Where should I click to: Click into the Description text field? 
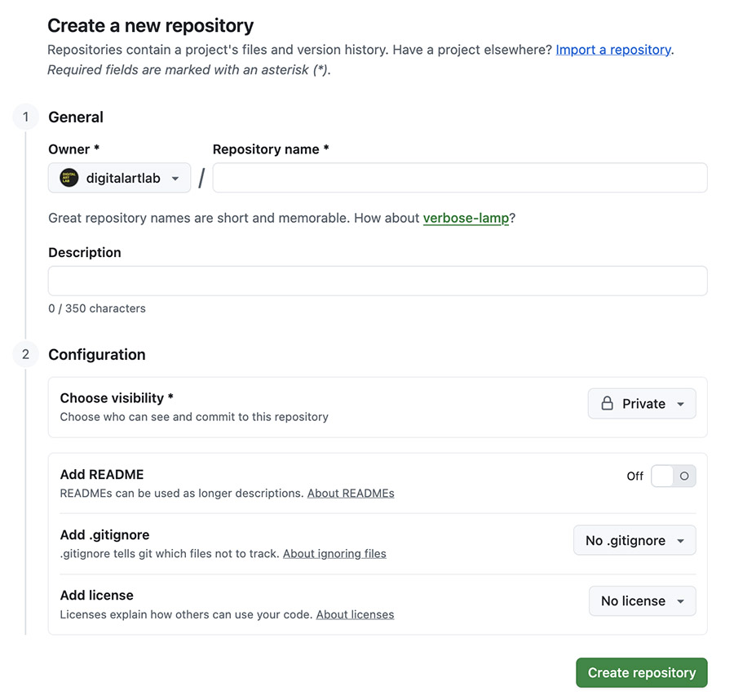coord(378,281)
